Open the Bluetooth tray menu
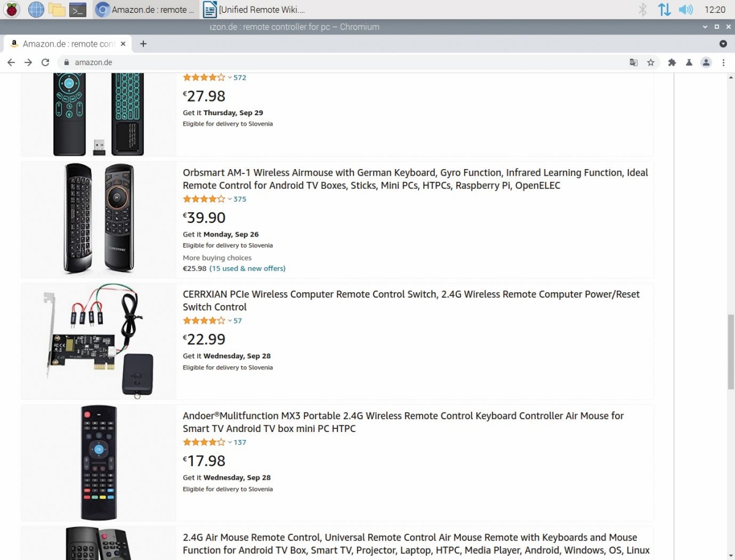735x560 pixels. tap(643, 9)
